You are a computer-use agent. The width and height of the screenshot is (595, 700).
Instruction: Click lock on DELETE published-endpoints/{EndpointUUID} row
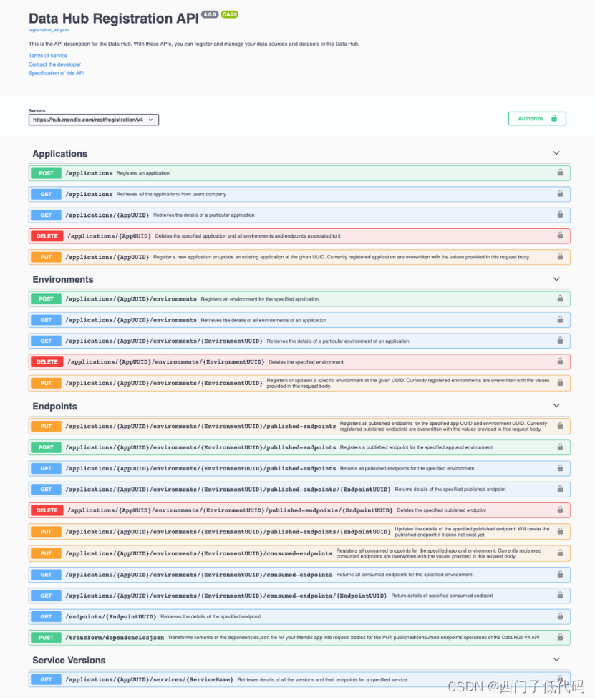[x=560, y=510]
